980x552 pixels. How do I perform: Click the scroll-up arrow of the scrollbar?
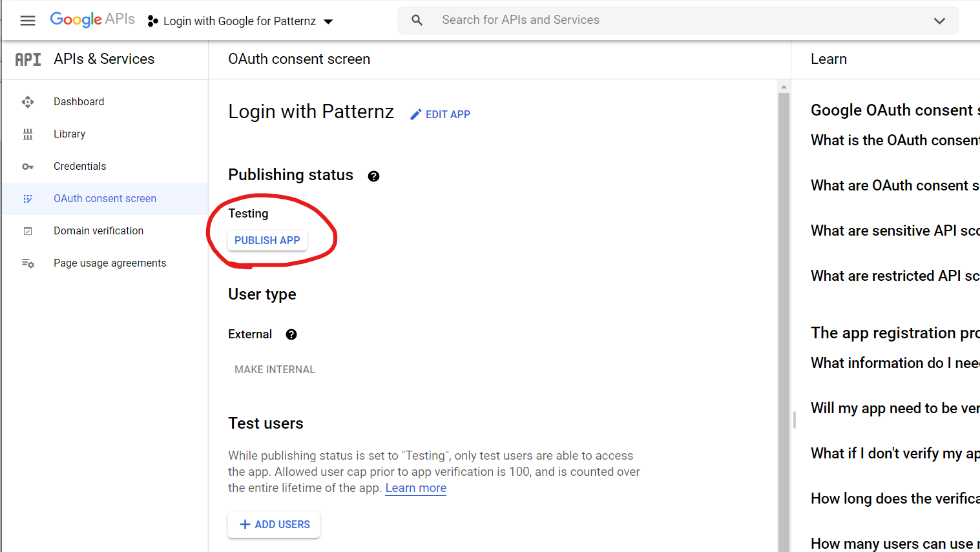click(x=784, y=87)
